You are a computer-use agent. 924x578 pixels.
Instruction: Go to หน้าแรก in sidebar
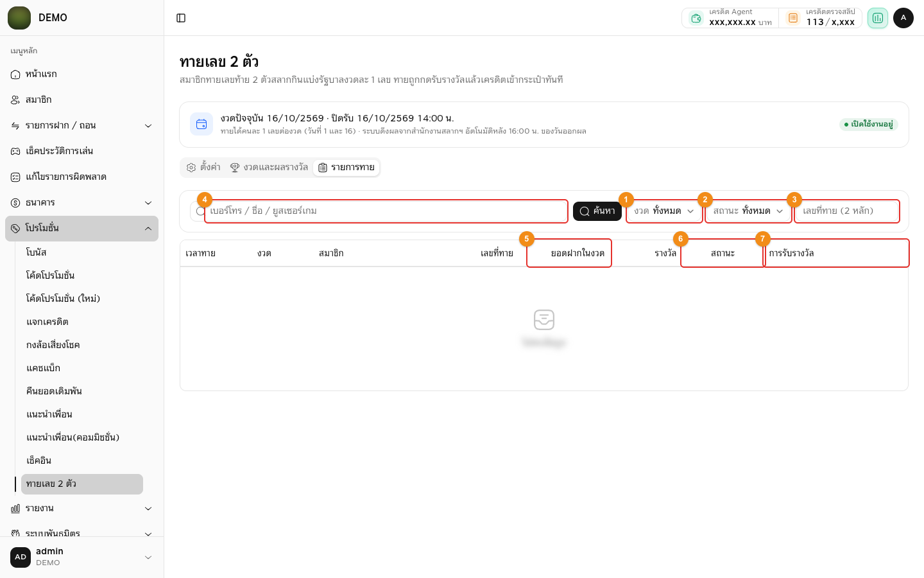pyautogui.click(x=82, y=74)
